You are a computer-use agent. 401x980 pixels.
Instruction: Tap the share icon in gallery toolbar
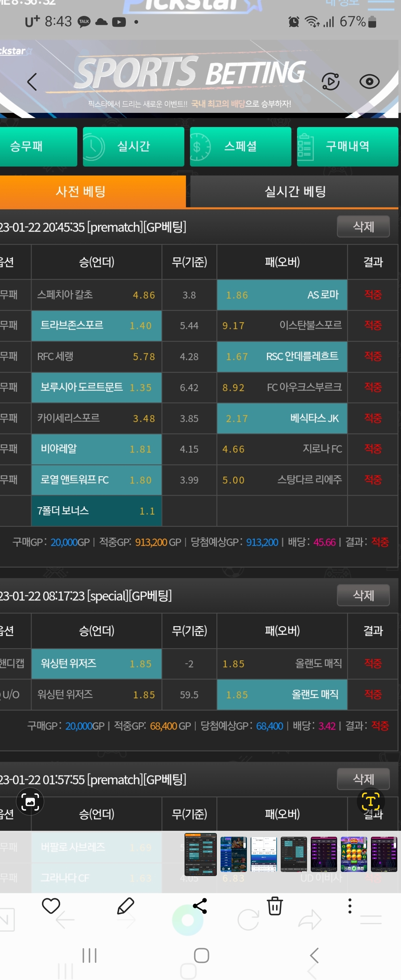pos(200,906)
